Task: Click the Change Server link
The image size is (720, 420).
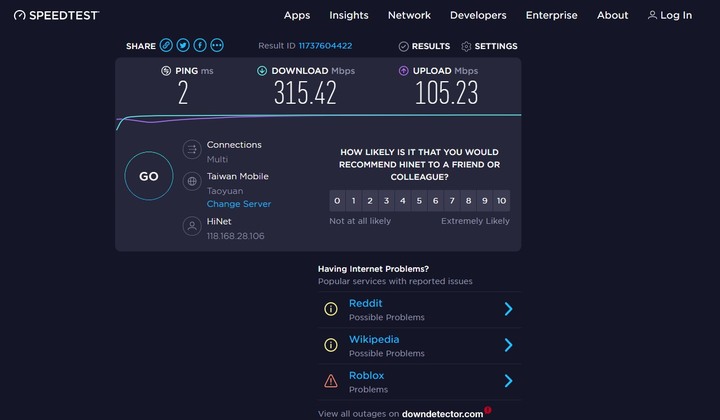Action: pyautogui.click(x=239, y=204)
